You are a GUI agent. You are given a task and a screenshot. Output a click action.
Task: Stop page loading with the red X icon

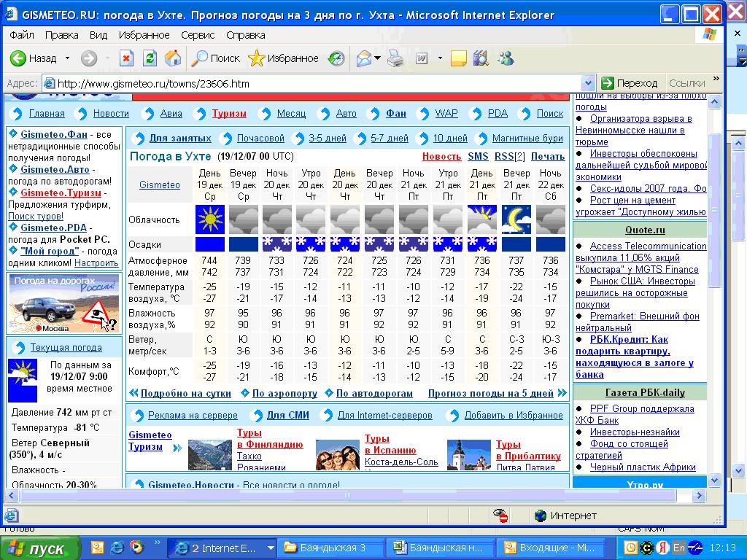tap(125, 58)
